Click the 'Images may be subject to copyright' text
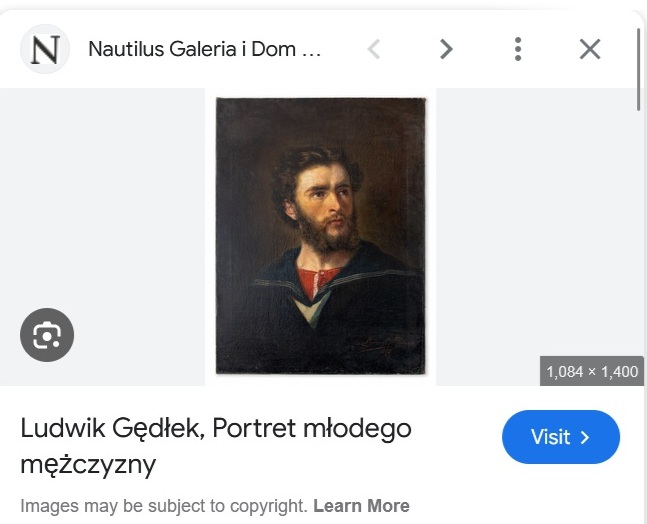This screenshot has height=524, width=647. pos(164,505)
